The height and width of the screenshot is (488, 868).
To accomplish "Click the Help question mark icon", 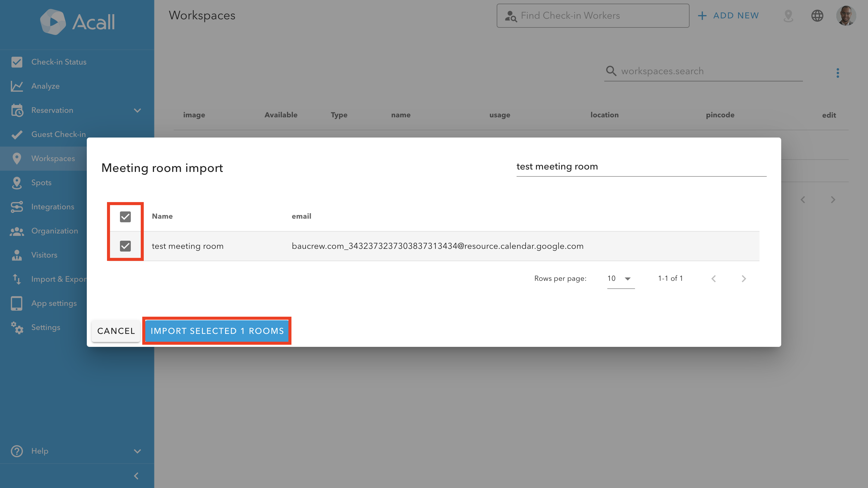I will point(17,451).
